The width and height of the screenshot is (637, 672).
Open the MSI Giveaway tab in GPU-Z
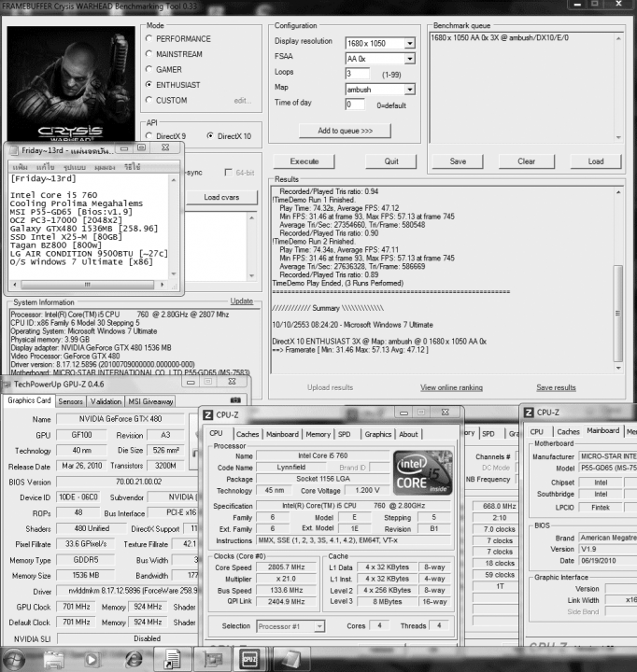pos(150,401)
